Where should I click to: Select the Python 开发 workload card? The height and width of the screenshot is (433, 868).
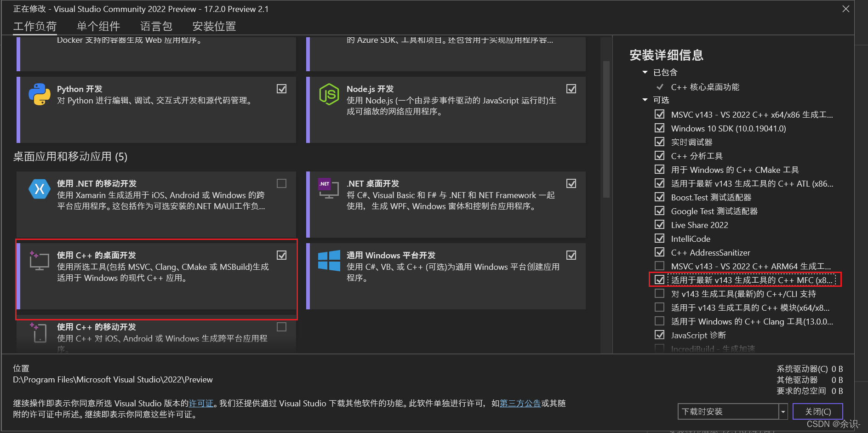(x=157, y=110)
